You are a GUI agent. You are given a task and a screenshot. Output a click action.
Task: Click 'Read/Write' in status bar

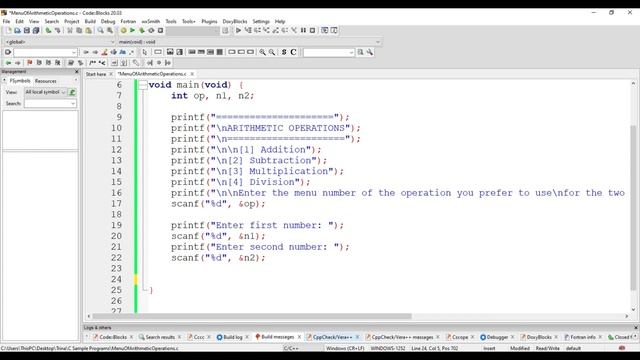click(x=547, y=349)
